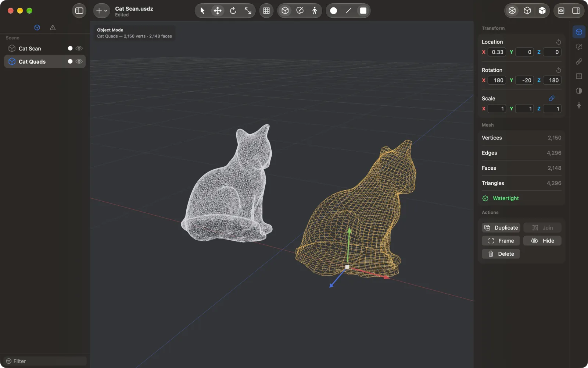
Task: Select Cat Scan in the scene list
Action: pyautogui.click(x=45, y=49)
